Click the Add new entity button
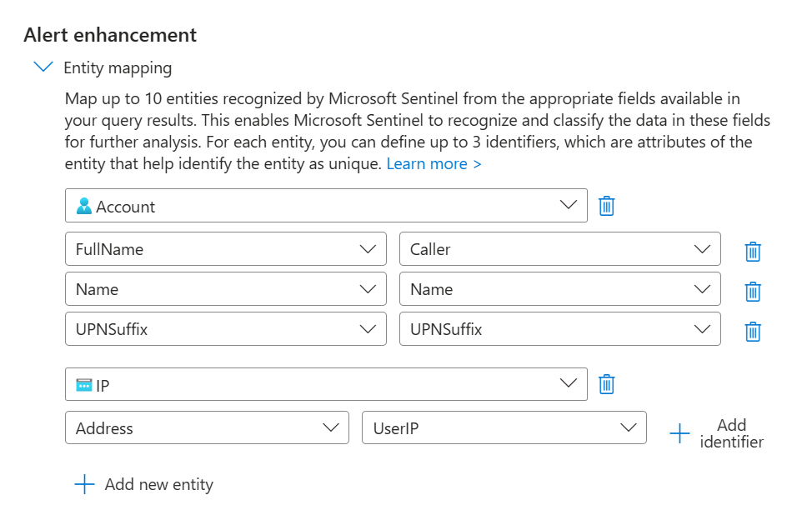The image size is (812, 505). [x=144, y=484]
